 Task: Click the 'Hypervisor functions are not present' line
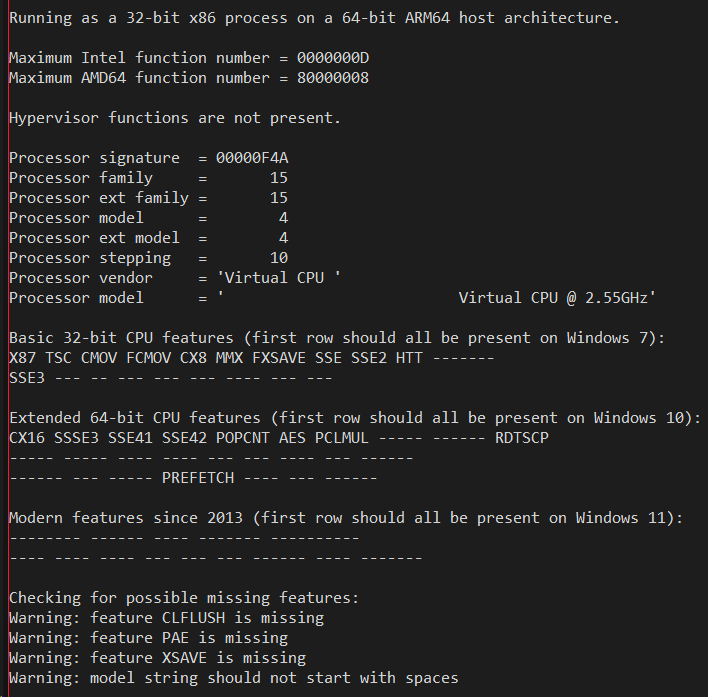[175, 118]
